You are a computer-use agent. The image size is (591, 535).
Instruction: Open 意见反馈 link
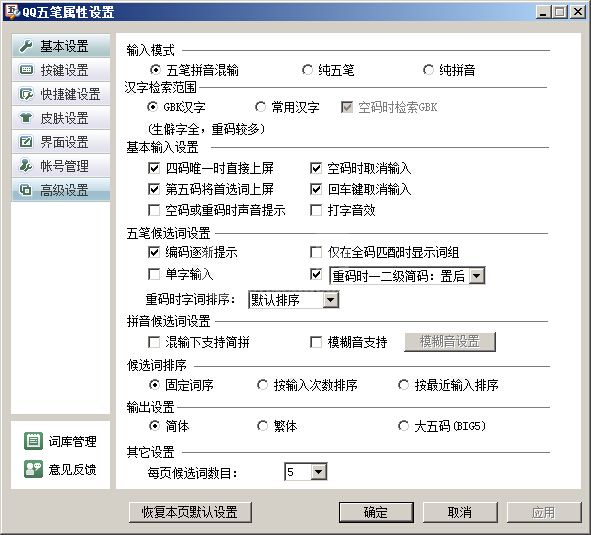(72, 469)
